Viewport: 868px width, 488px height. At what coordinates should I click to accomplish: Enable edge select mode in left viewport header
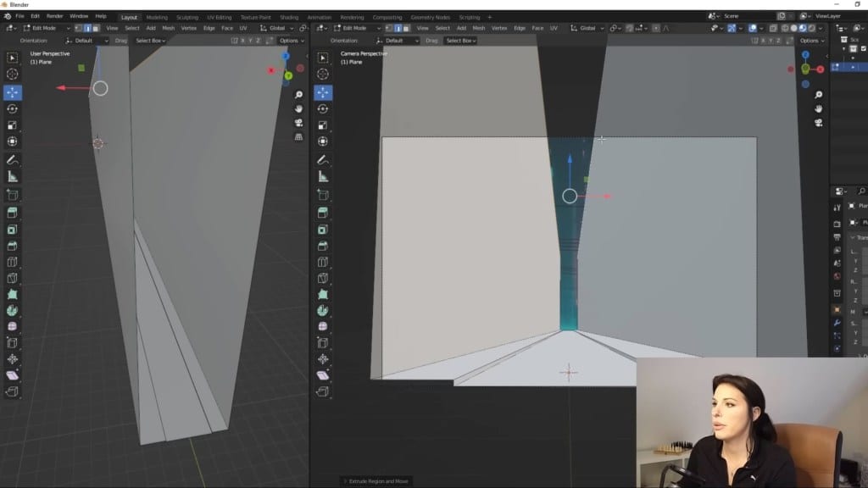click(x=87, y=28)
